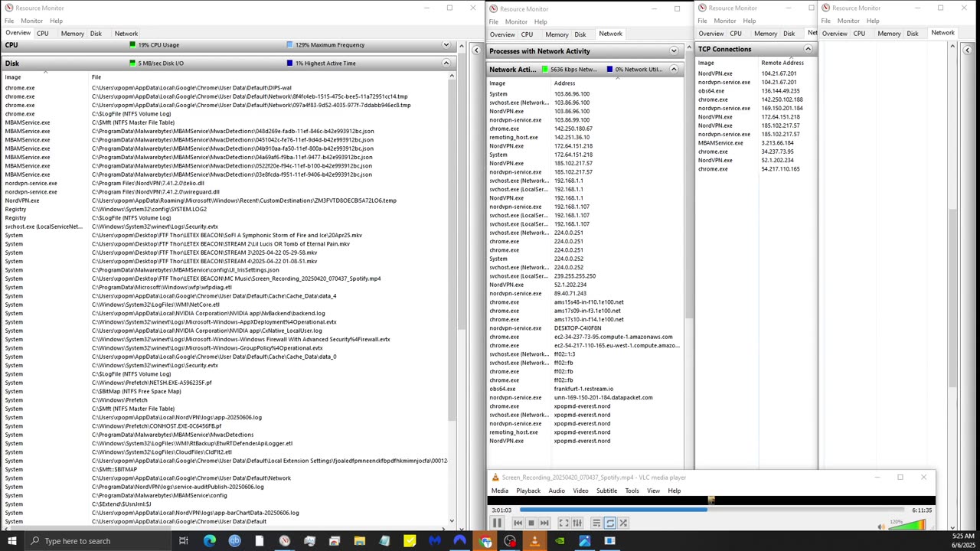980x551 pixels.
Task: Select Disk tab in the TCP Connections window
Action: (x=789, y=34)
